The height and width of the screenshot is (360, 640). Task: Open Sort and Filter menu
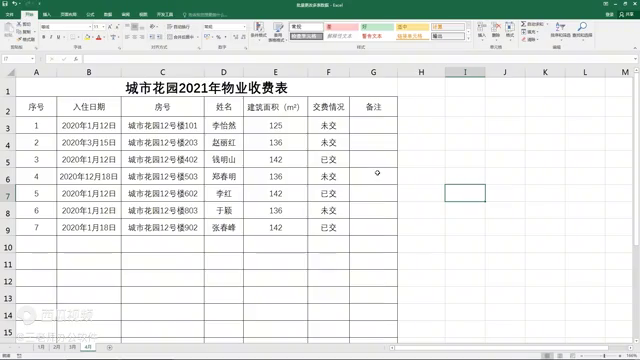tap(560, 30)
